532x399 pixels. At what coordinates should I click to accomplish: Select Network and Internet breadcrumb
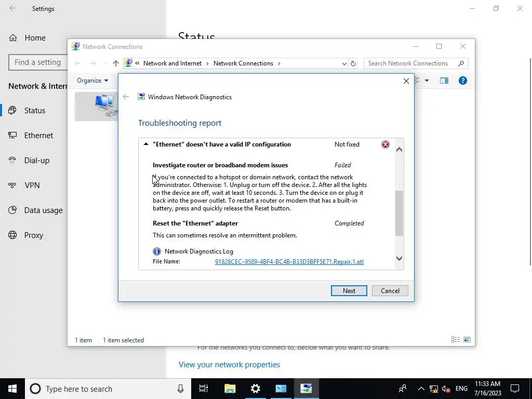click(172, 63)
